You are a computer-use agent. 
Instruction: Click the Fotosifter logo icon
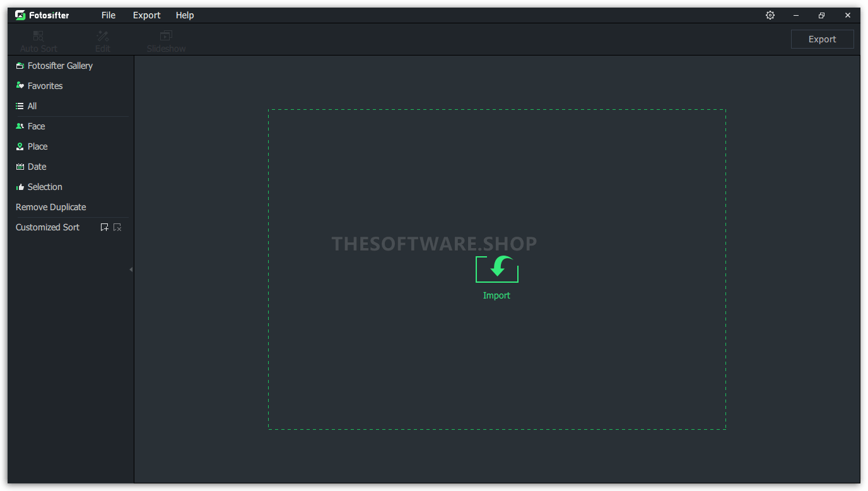(x=20, y=15)
